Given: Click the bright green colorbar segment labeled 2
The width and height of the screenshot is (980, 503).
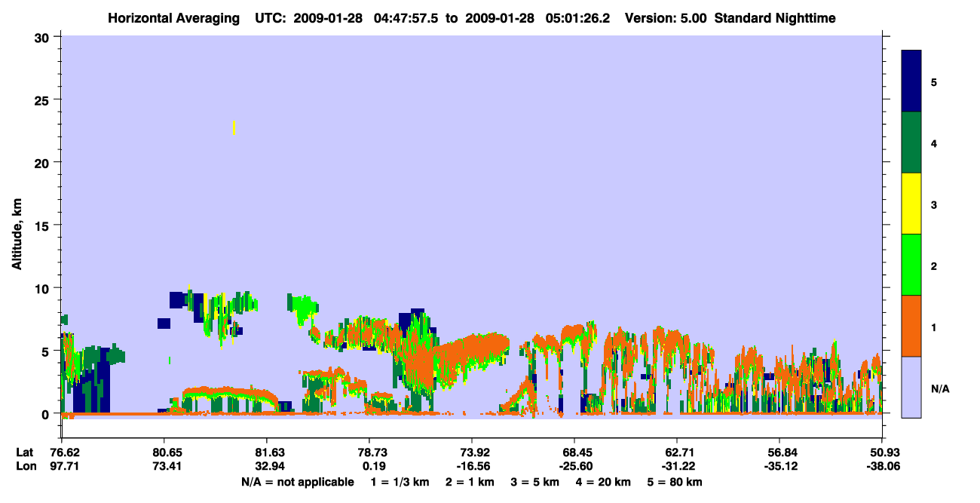Looking at the screenshot, I should (x=911, y=265).
